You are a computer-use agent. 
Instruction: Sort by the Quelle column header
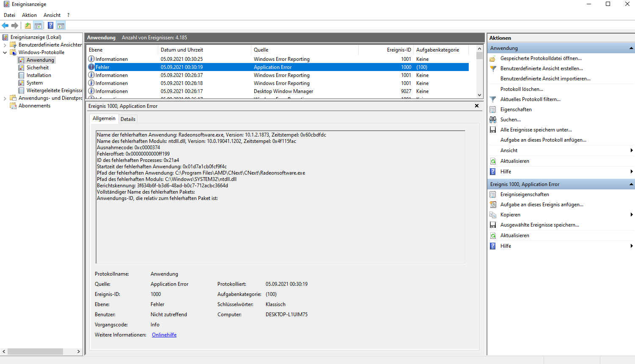[305, 50]
